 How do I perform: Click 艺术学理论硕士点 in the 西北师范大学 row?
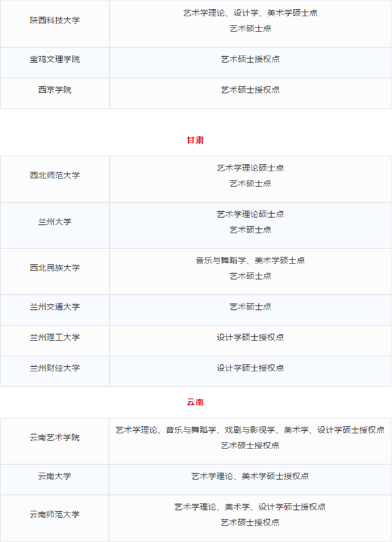pos(250,168)
